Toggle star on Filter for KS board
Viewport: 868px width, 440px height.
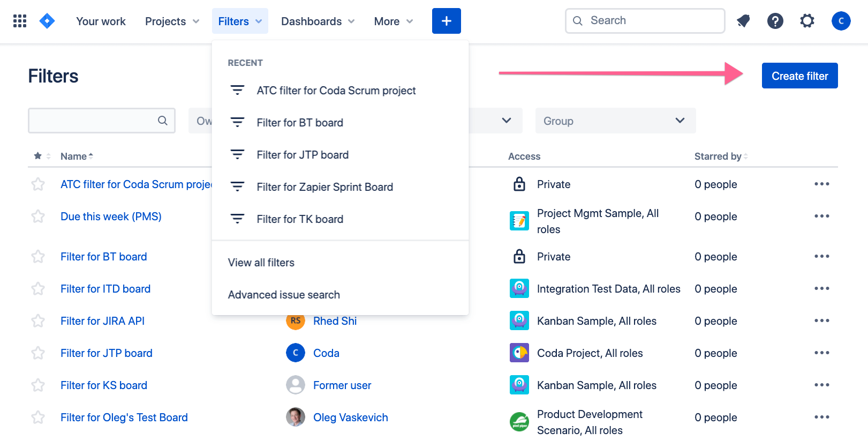[x=38, y=385]
